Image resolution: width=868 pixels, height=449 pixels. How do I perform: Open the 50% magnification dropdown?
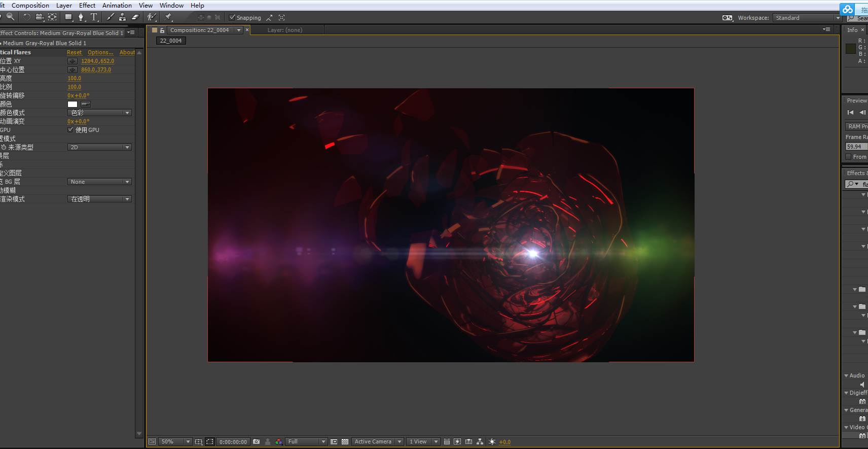coord(175,442)
